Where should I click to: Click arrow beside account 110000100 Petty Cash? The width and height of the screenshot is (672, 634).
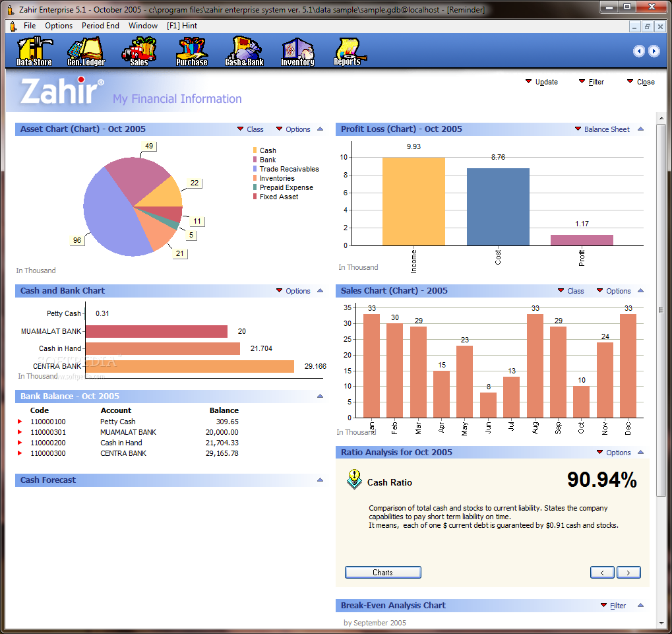[x=20, y=422]
